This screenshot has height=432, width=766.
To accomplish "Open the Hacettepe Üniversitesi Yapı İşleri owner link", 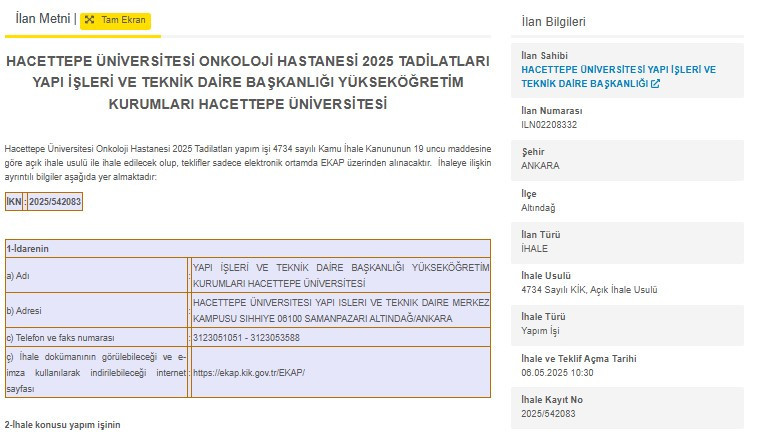I will pyautogui.click(x=618, y=77).
